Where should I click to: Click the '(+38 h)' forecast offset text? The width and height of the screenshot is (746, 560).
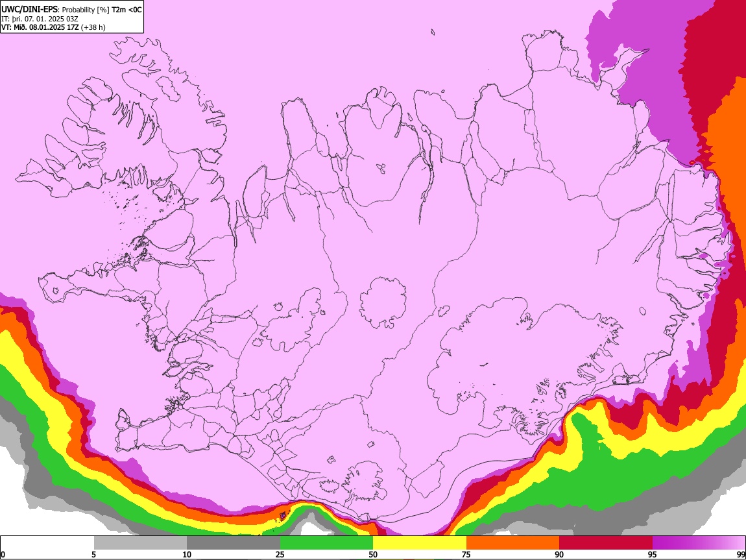[x=93, y=27]
